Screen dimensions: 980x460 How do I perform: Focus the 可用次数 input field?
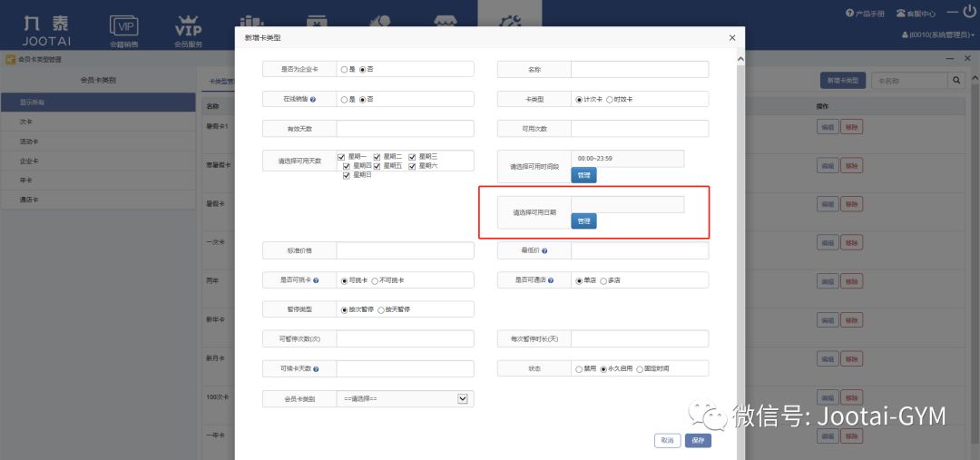coord(640,129)
